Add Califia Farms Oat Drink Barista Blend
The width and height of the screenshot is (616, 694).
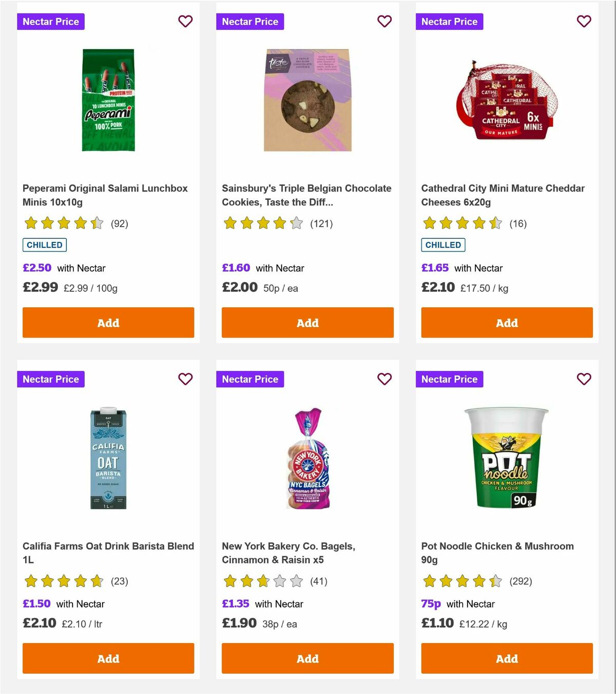108,658
